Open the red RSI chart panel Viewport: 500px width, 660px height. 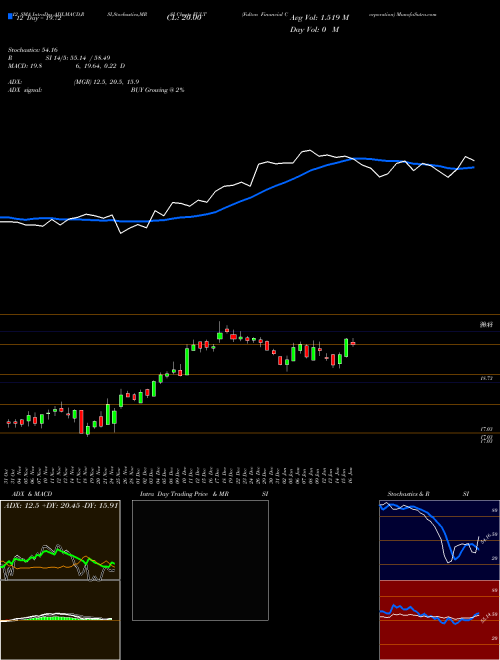(x=439, y=620)
